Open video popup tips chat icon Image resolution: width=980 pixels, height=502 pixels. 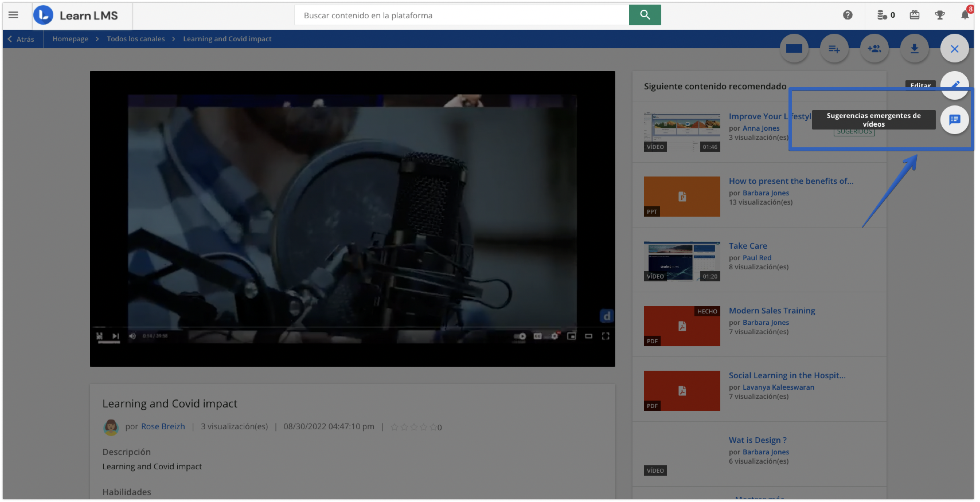tap(954, 120)
